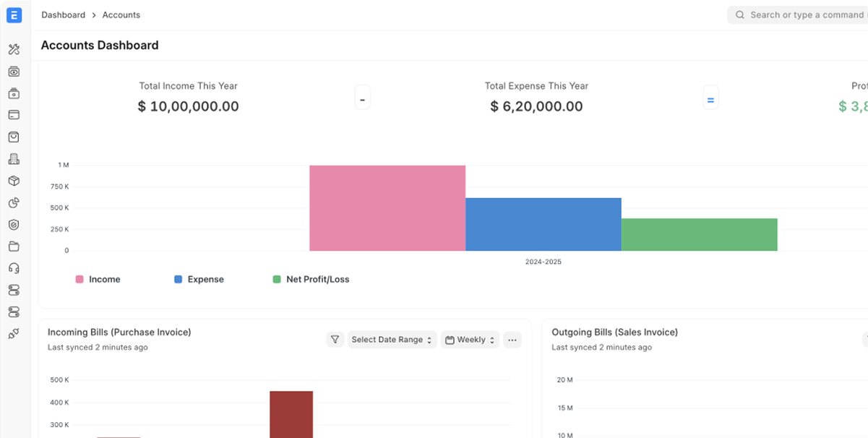Click the green Net Profit bar in the chart

(700, 234)
